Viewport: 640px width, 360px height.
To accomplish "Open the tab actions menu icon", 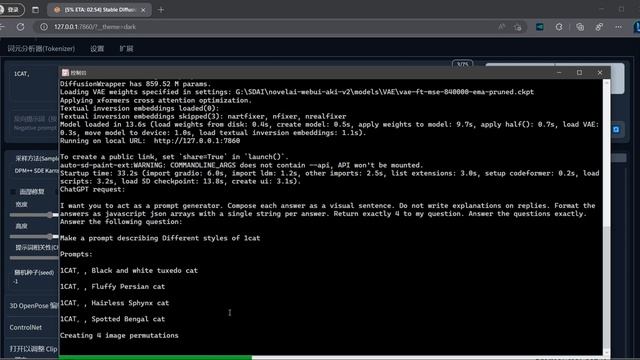I will 36,9.
